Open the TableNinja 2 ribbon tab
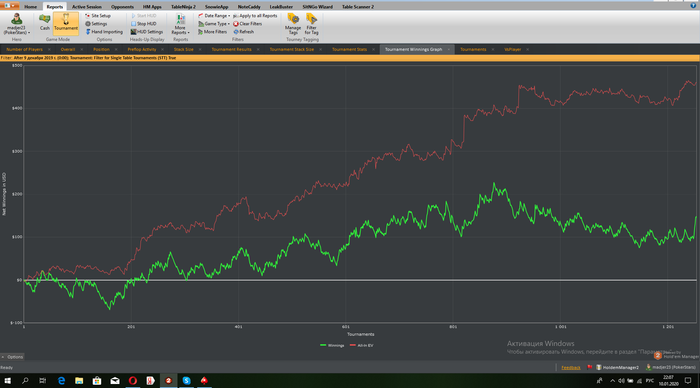This screenshot has height=388, width=700. pyautogui.click(x=183, y=7)
